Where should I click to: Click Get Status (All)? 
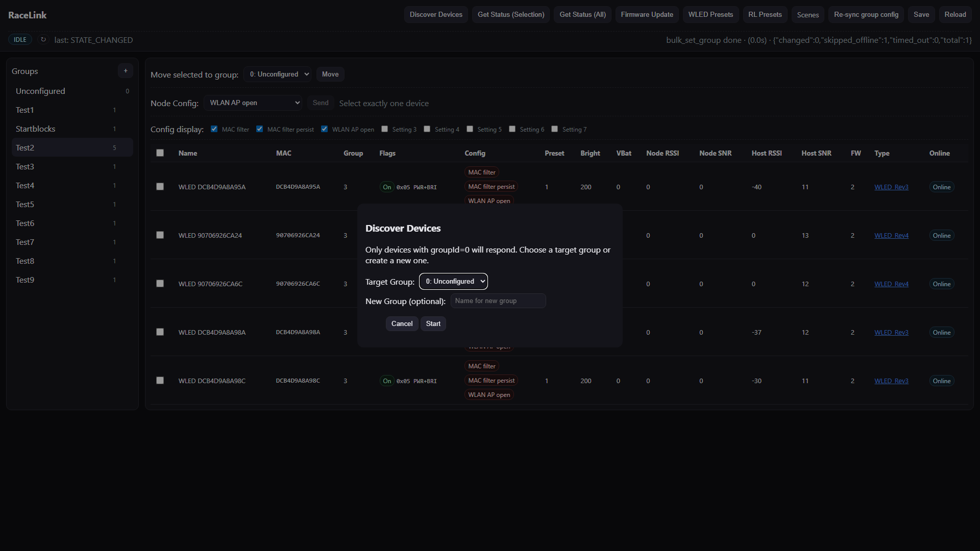tap(582, 15)
